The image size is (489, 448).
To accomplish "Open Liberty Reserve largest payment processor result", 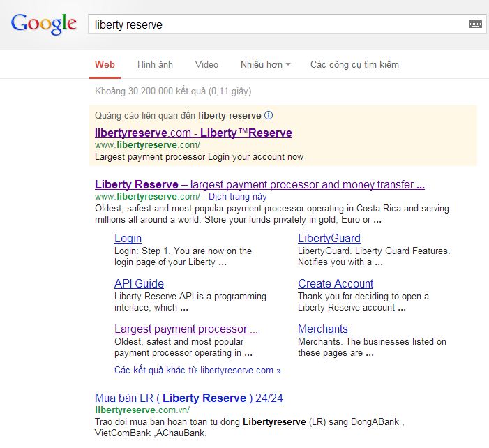I will 259,184.
